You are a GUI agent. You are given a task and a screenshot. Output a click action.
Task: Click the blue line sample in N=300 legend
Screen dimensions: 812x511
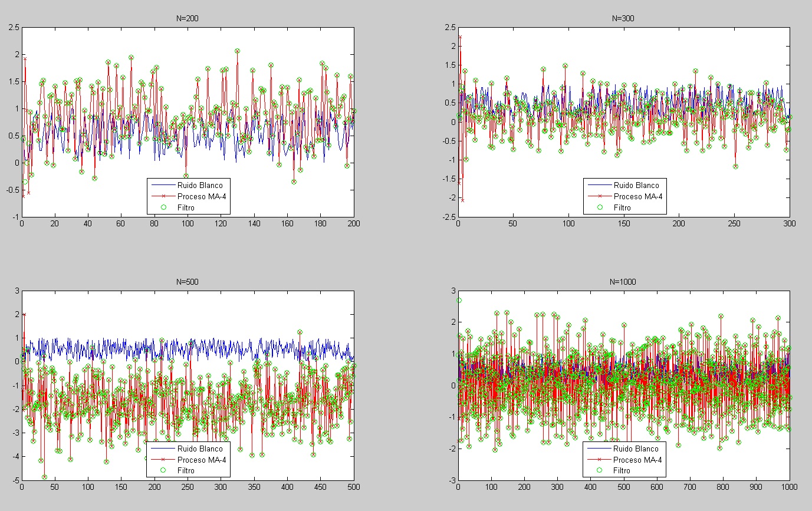coord(600,185)
